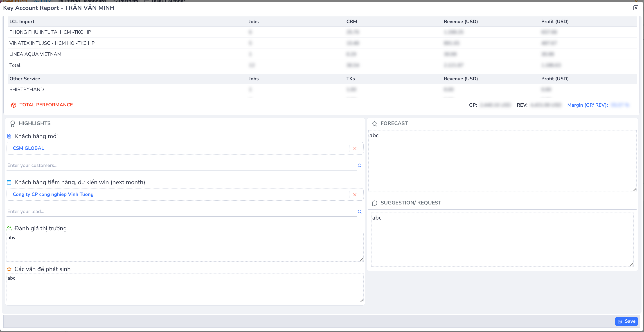Click the orange star beside Các vấn đề phát sinh

click(9, 269)
